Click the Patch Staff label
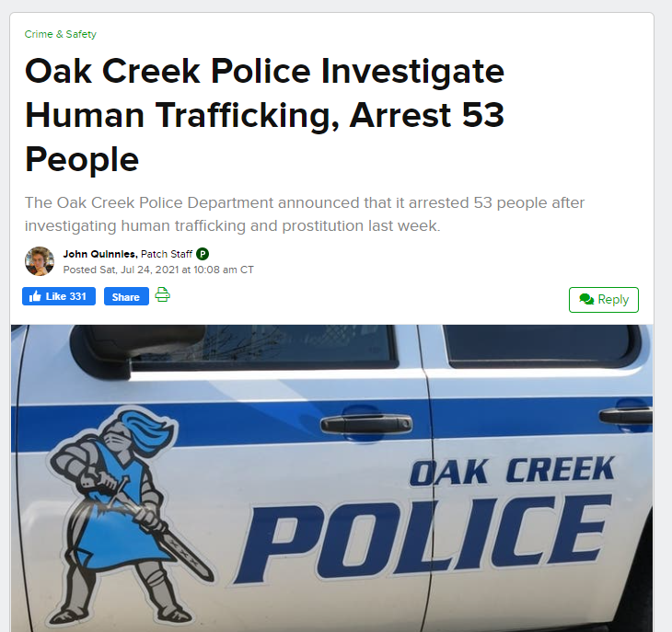Viewport: 672px width, 632px height. pos(167,254)
